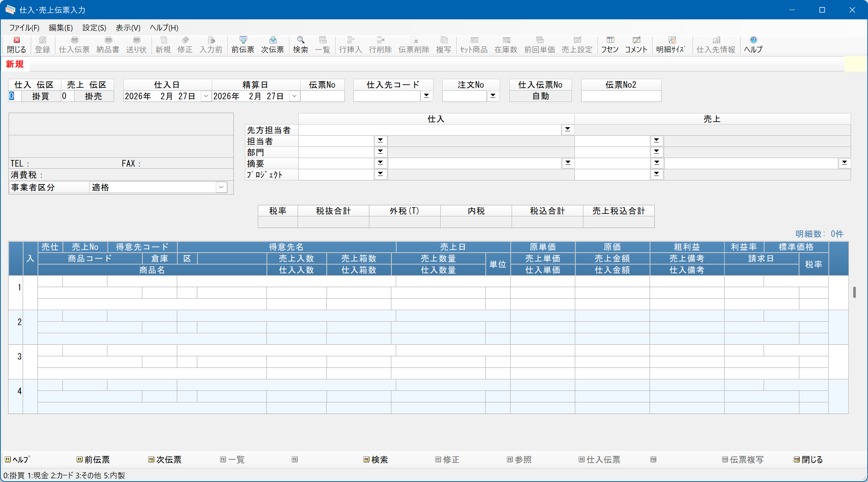The width and height of the screenshot is (868, 482).
Task: Click the 明細ｻｲｽﾞ toolbar icon
Action: (670, 45)
